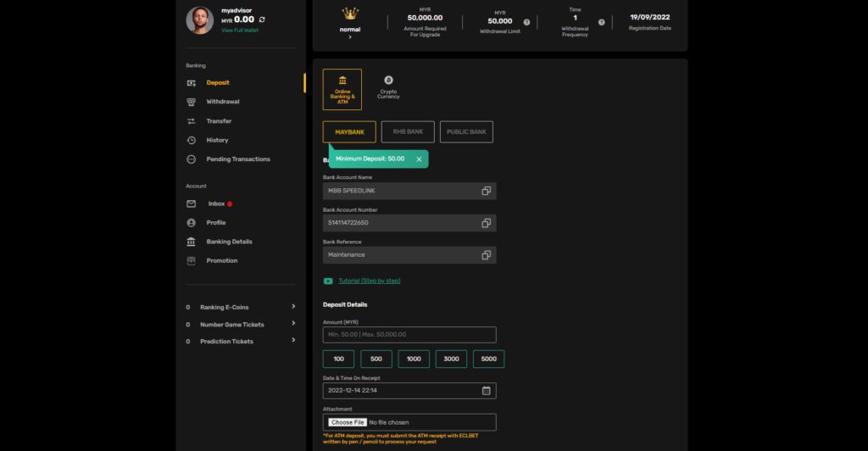
Task: Open the Withdrawal page
Action: pos(223,102)
